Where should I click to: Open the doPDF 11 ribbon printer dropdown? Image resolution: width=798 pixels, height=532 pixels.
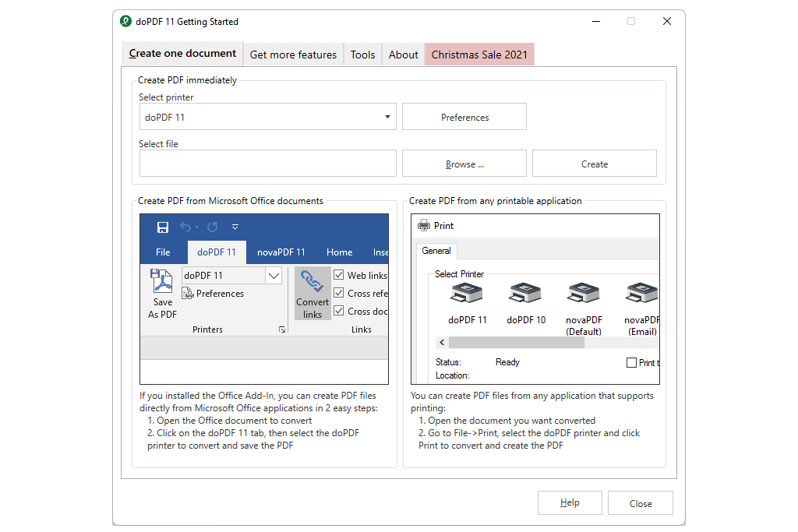pyautogui.click(x=274, y=276)
